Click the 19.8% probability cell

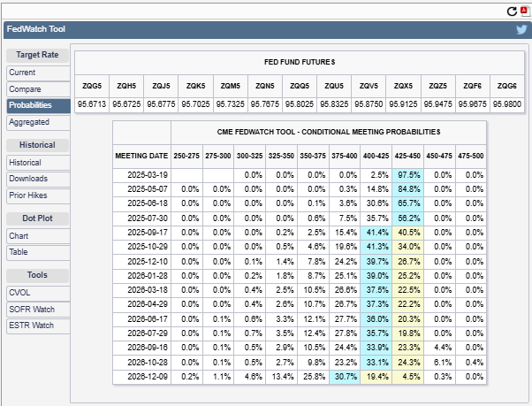(407, 333)
